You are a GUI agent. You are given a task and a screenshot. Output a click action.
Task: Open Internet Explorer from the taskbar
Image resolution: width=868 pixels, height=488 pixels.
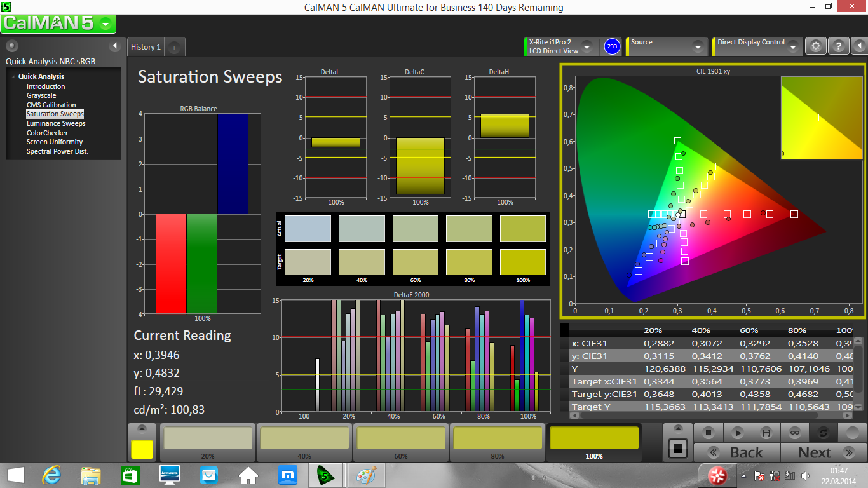point(51,475)
